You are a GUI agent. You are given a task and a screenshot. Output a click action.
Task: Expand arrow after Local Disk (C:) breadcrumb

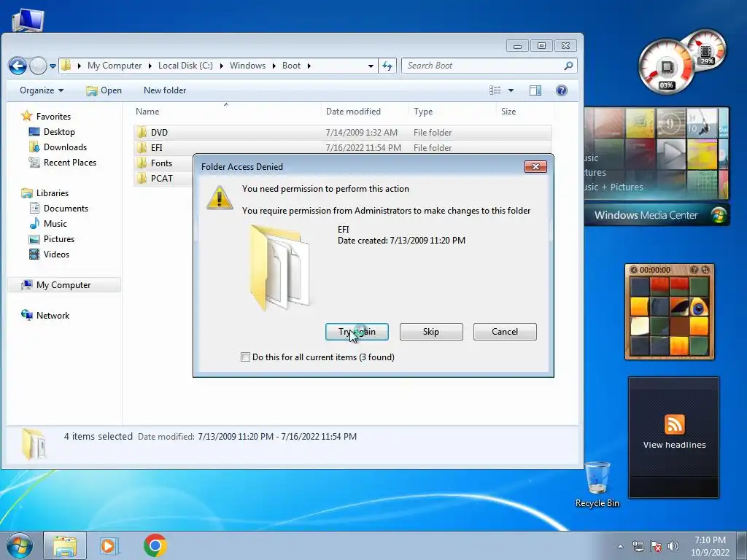[222, 66]
